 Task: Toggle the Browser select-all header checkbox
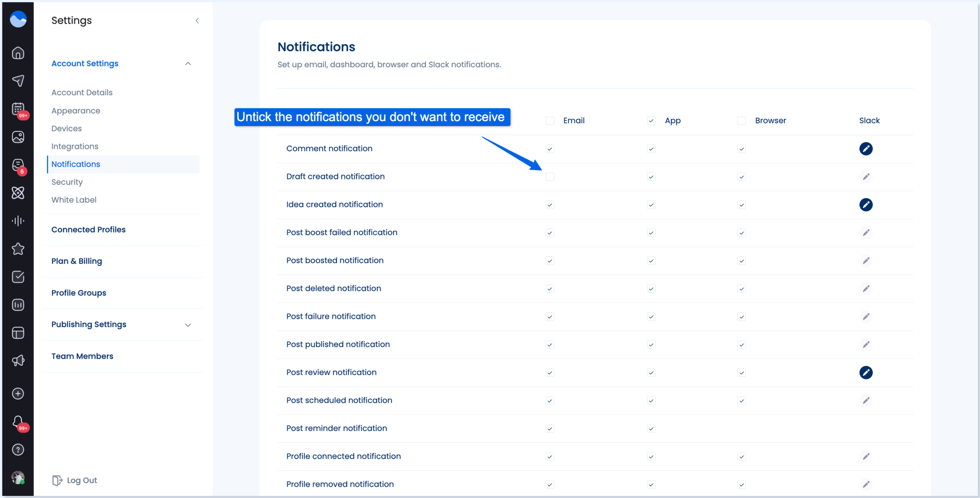[741, 121]
